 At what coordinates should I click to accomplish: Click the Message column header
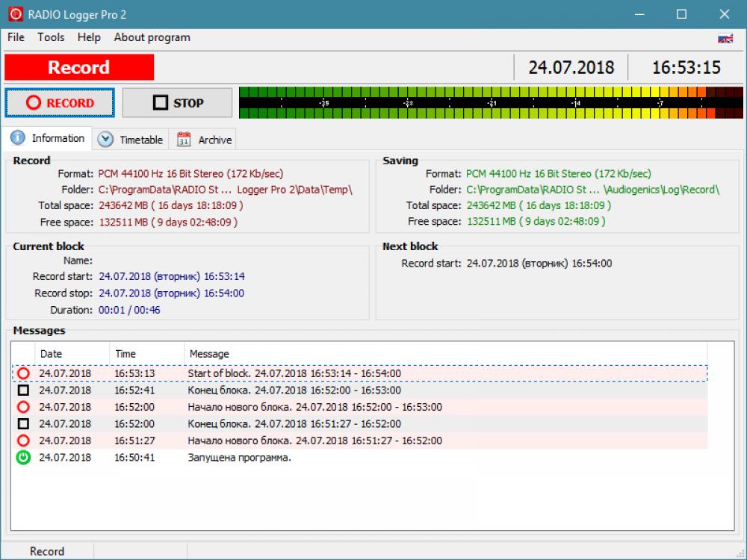click(224, 353)
